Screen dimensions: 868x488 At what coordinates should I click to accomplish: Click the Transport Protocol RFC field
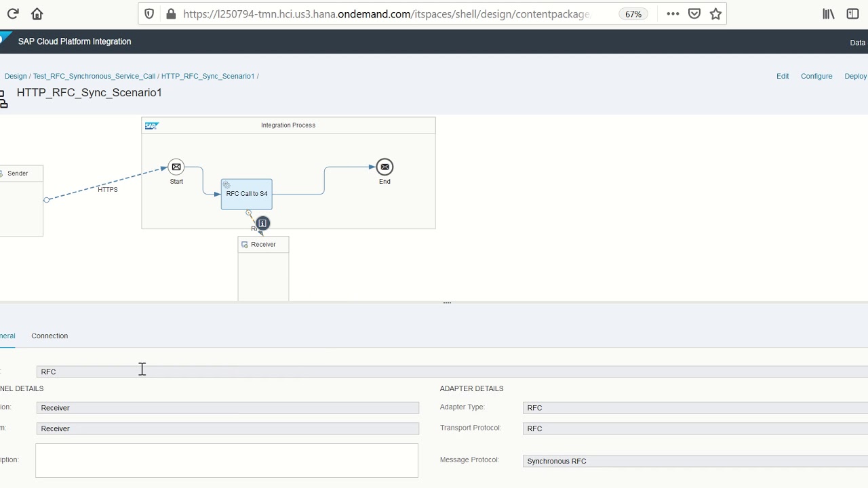(695, 428)
